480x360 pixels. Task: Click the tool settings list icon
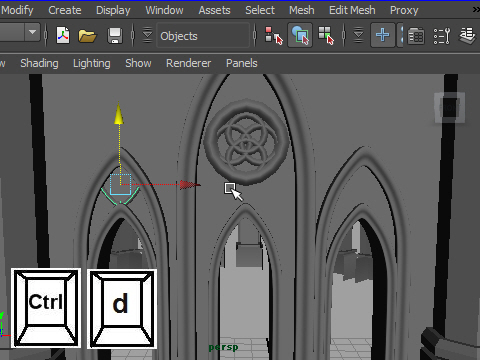(442, 36)
